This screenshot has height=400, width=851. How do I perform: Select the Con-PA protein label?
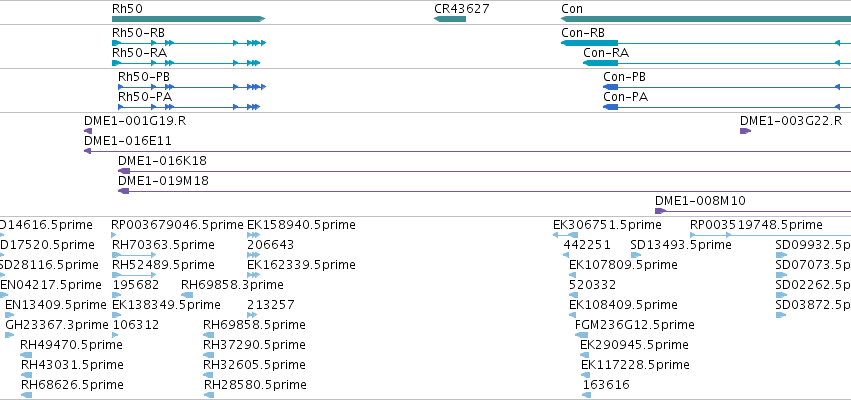pyautogui.click(x=625, y=97)
